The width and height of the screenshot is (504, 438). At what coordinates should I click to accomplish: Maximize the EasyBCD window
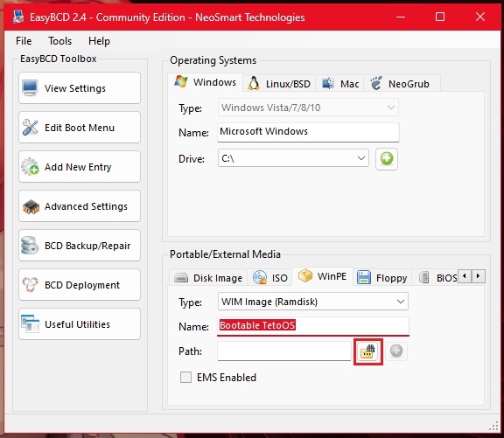pyautogui.click(x=440, y=17)
